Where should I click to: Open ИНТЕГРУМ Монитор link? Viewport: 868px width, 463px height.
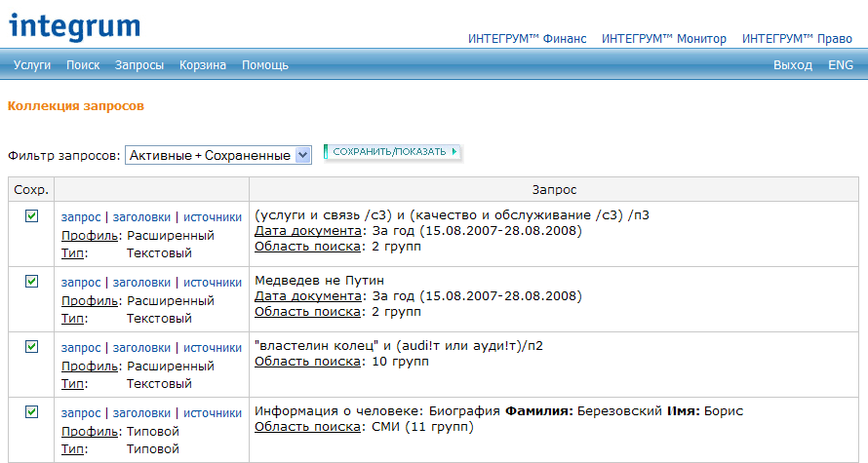point(664,39)
